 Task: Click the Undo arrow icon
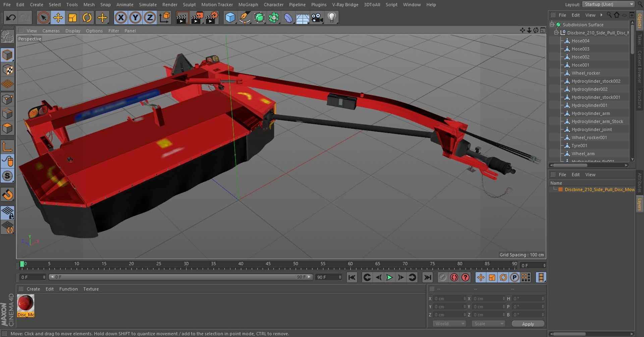pos(11,17)
